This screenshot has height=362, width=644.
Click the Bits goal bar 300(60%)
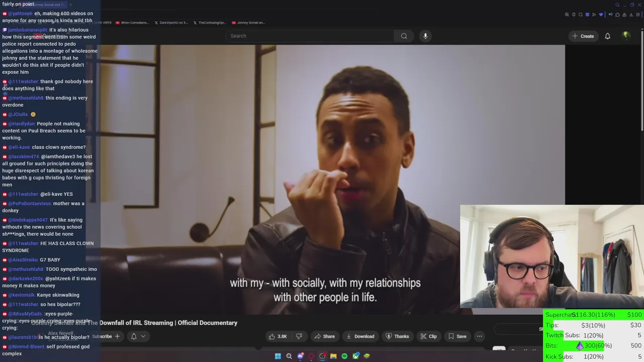(594, 346)
